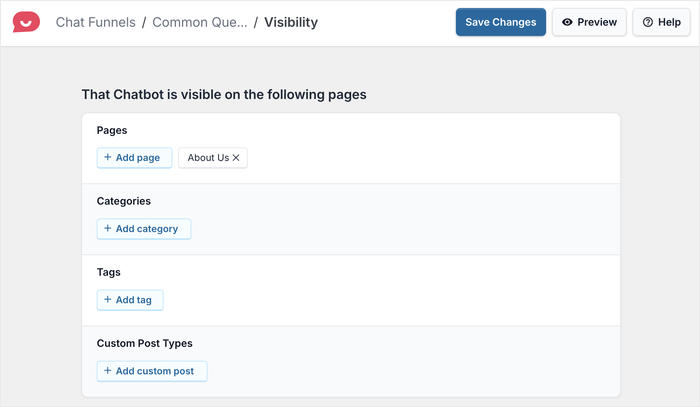The width and height of the screenshot is (700, 407).
Task: Click the red chat bubble logo
Action: 26,22
